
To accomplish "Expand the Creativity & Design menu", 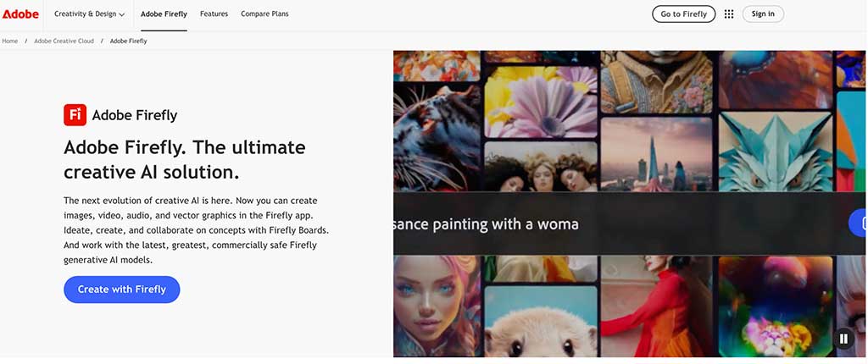I will click(x=89, y=14).
